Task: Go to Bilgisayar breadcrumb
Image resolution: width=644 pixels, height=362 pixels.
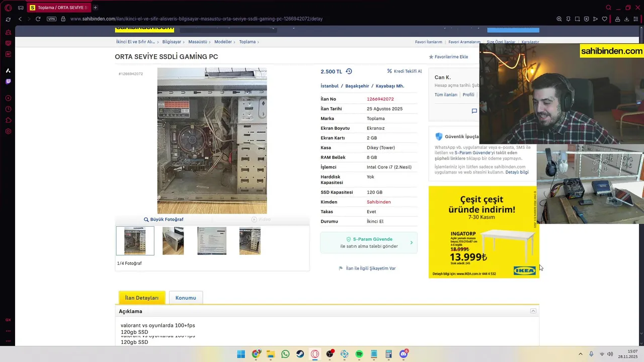Action: [172, 42]
